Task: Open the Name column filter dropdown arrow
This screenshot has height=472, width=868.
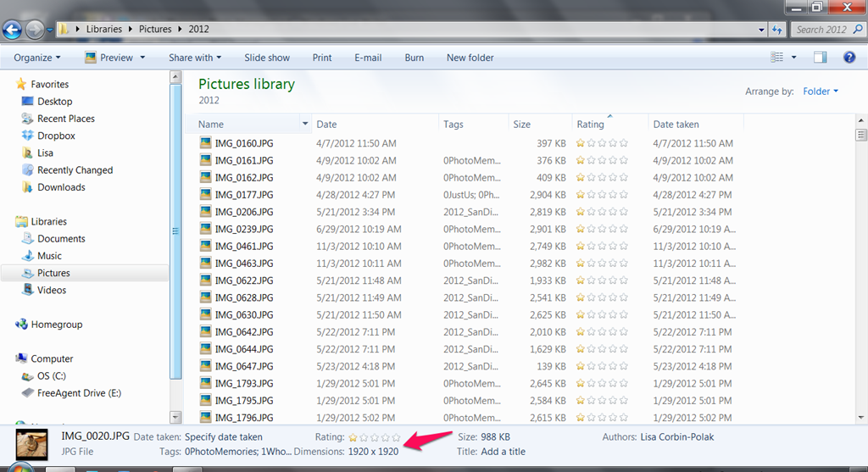Action: point(305,125)
